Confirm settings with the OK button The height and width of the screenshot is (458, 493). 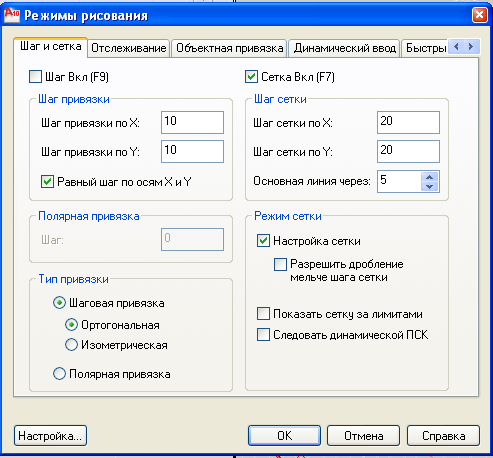click(284, 435)
